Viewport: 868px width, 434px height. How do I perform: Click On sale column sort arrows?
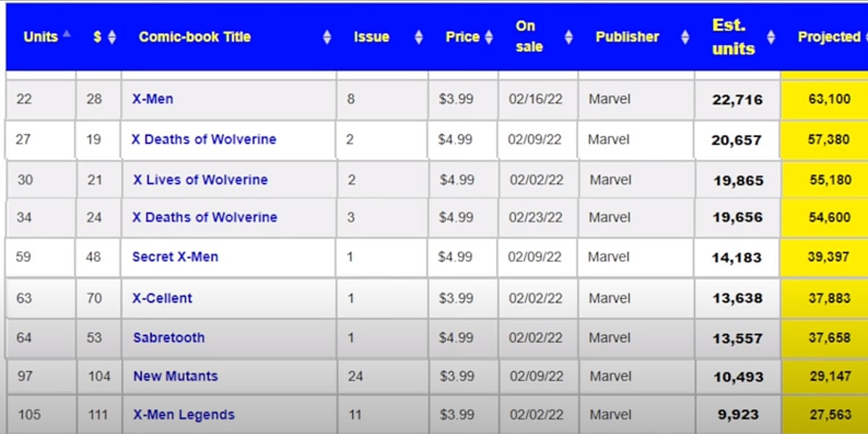569,36
